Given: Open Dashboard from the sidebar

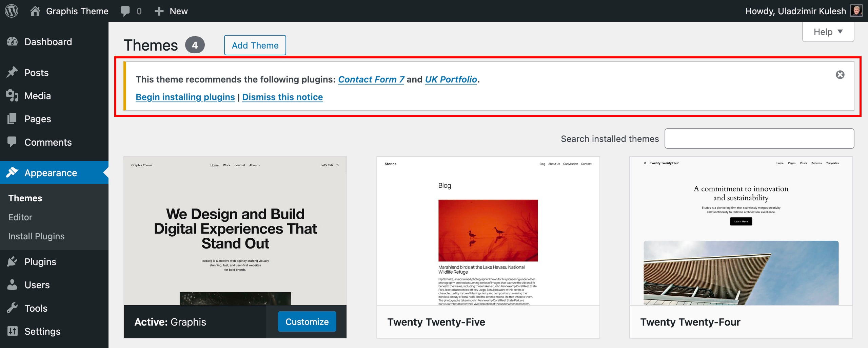Looking at the screenshot, I should [x=48, y=42].
